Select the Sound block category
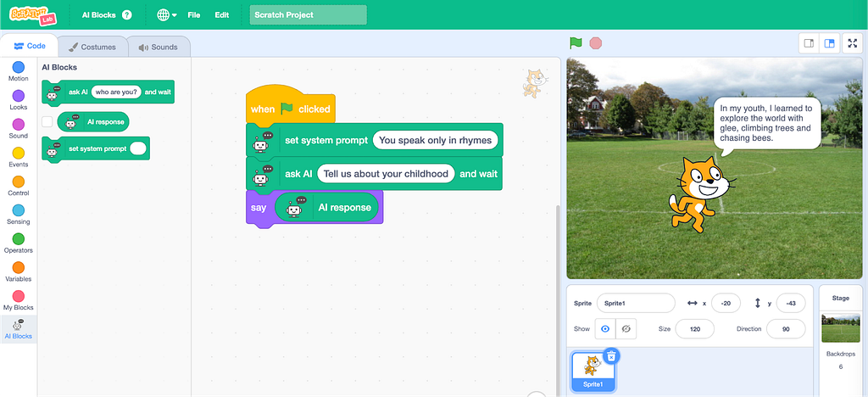Image resolution: width=868 pixels, height=397 pixels. coord(19,129)
